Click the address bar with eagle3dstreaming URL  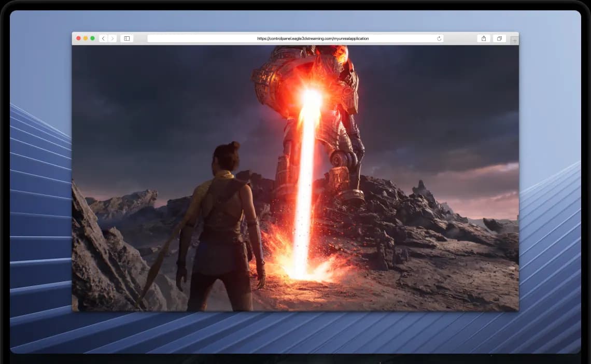click(295, 38)
